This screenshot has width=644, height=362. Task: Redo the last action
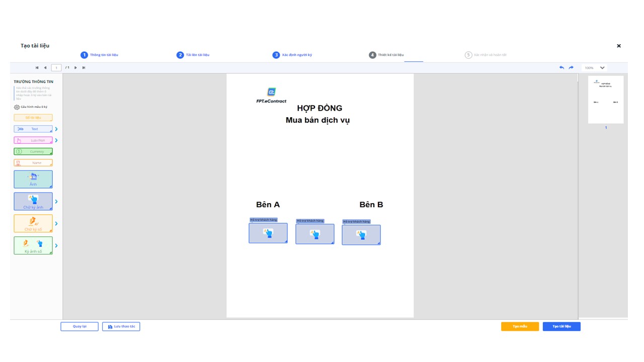(571, 67)
